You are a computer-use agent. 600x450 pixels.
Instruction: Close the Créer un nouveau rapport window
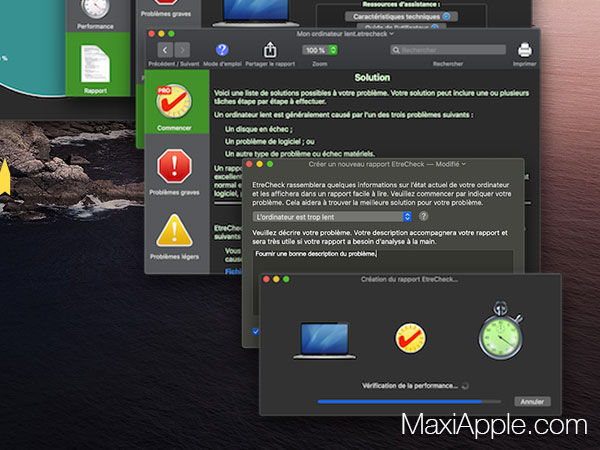click(249, 164)
